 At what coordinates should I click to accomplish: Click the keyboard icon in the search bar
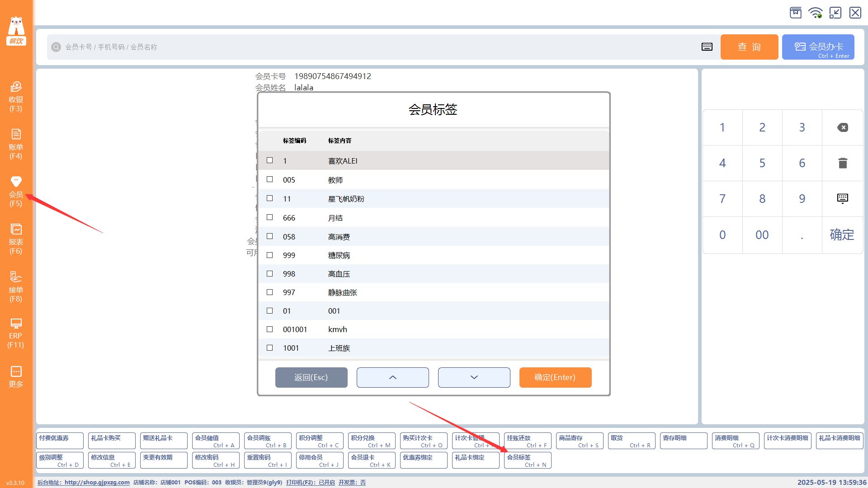tap(707, 47)
